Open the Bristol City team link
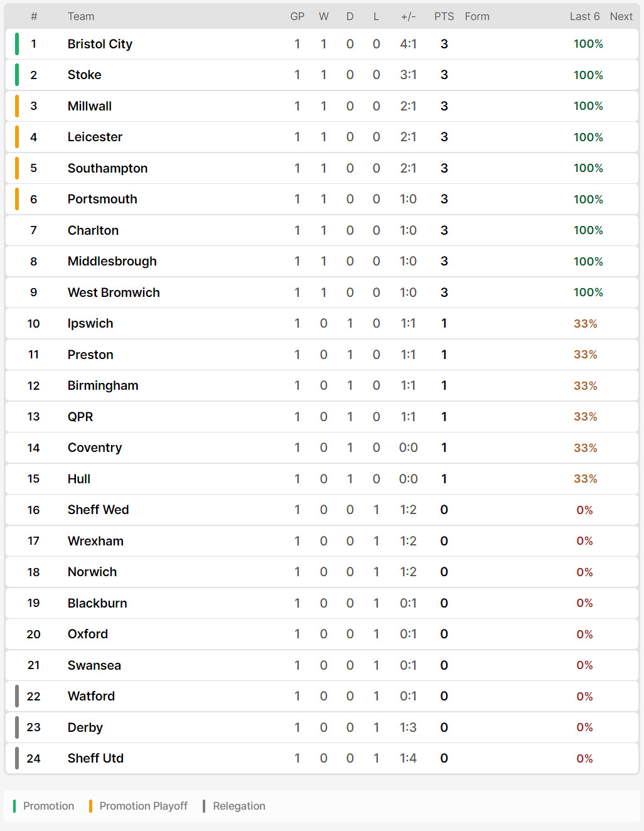The width and height of the screenshot is (644, 831). [x=100, y=44]
